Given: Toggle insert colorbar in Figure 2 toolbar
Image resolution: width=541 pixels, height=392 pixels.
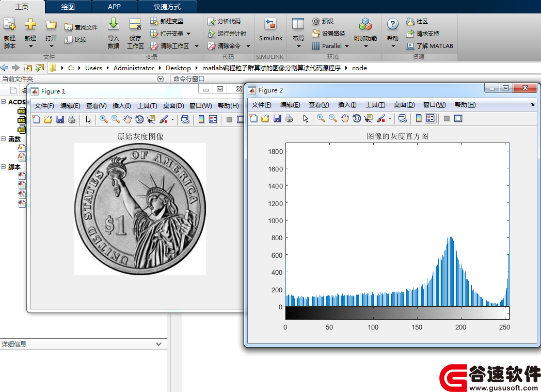Looking at the screenshot, I should (419, 119).
